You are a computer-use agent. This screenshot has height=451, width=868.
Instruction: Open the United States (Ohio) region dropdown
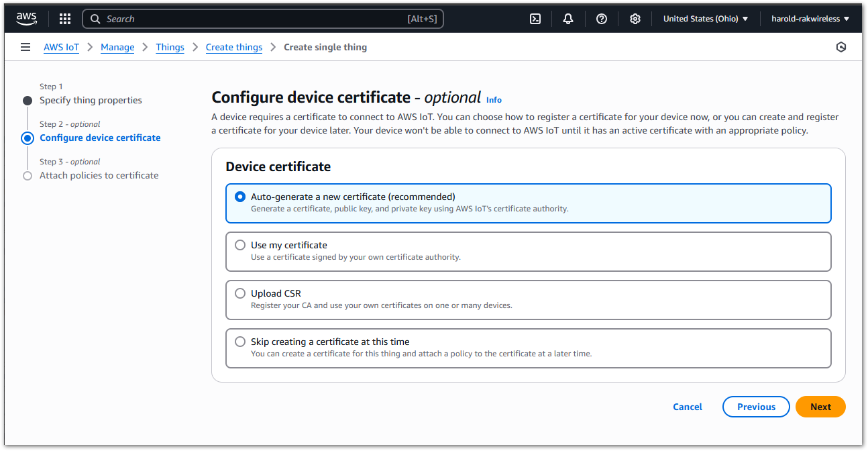(x=706, y=18)
